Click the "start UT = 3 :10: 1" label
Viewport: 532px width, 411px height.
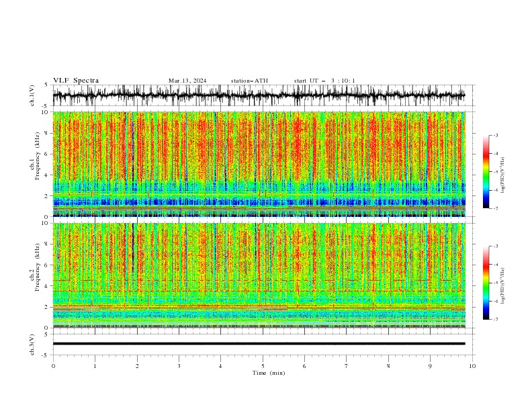click(324, 81)
